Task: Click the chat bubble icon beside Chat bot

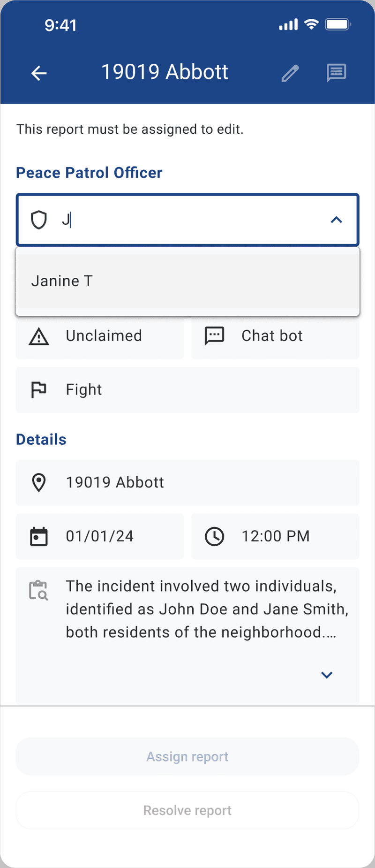Action: point(215,336)
